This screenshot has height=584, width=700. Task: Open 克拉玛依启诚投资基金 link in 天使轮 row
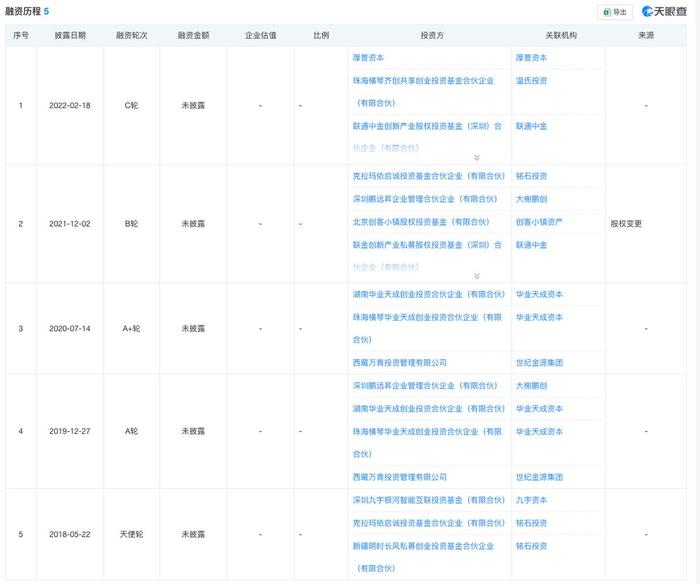click(429, 523)
